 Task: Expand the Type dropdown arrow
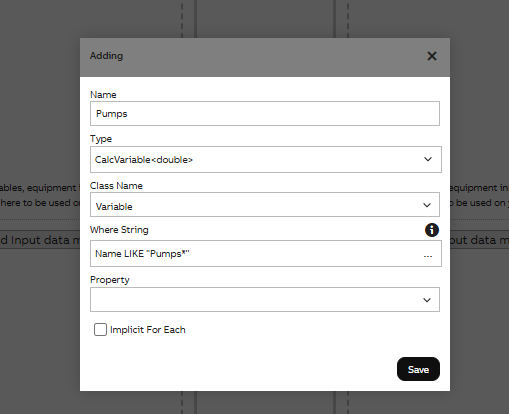[428, 159]
